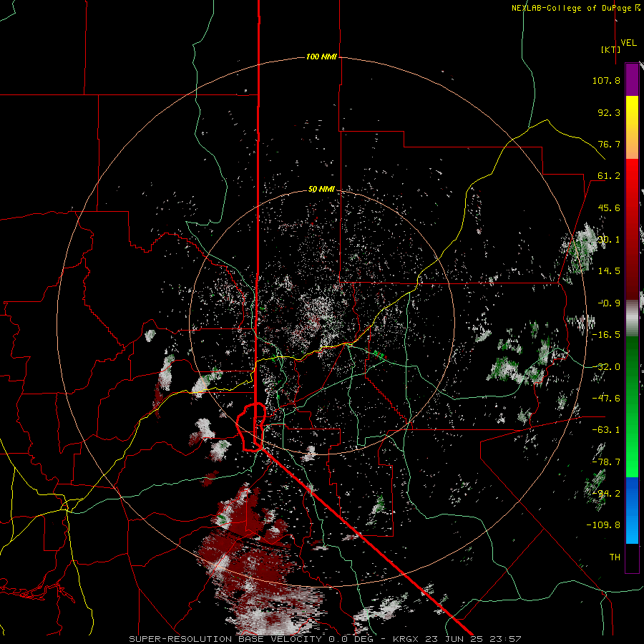
Task: Click the black TH segment of the color bar
Action: click(x=632, y=557)
